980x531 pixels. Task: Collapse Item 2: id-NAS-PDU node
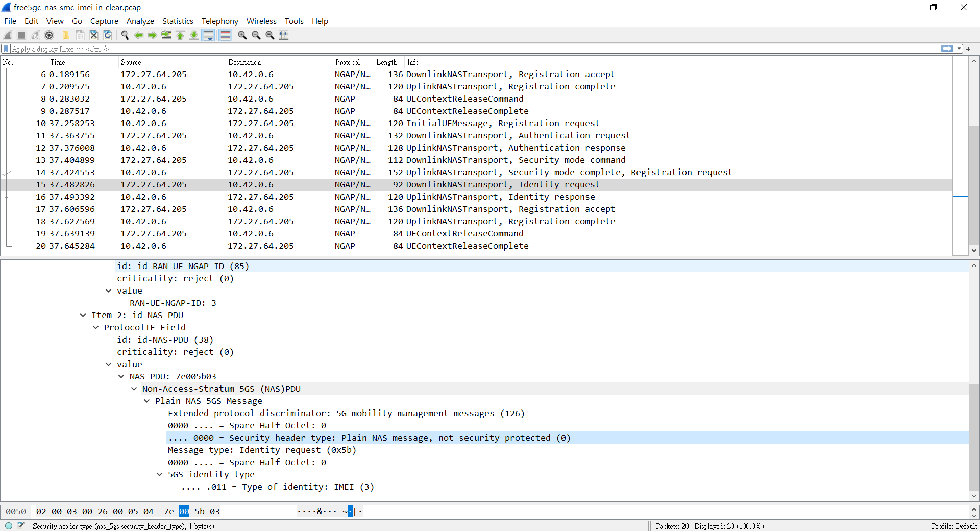coord(83,316)
